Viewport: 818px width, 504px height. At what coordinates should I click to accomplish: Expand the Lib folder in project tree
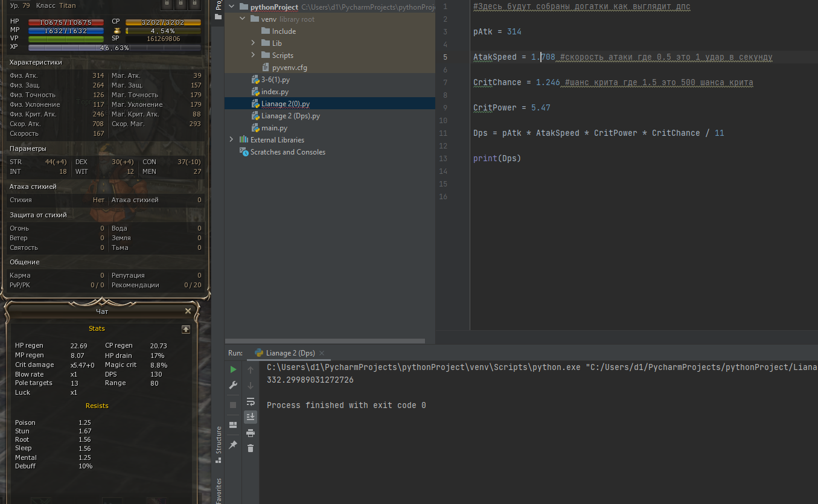pos(254,43)
